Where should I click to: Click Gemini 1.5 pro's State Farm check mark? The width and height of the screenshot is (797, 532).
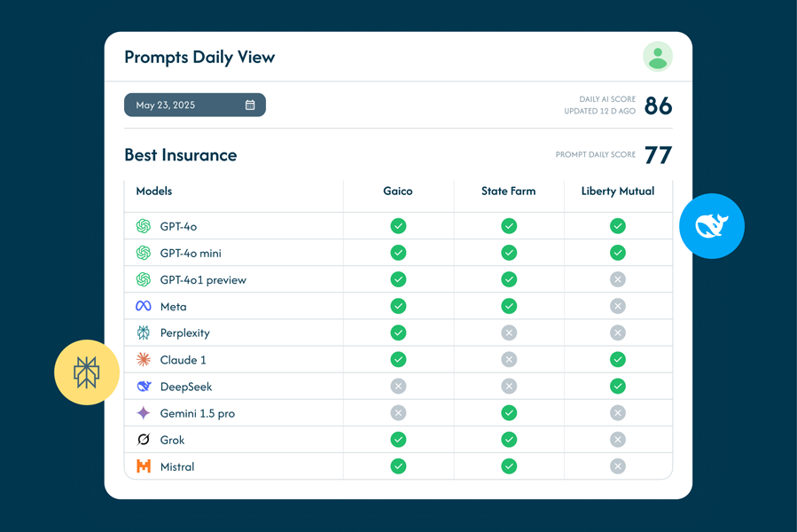tap(509, 413)
